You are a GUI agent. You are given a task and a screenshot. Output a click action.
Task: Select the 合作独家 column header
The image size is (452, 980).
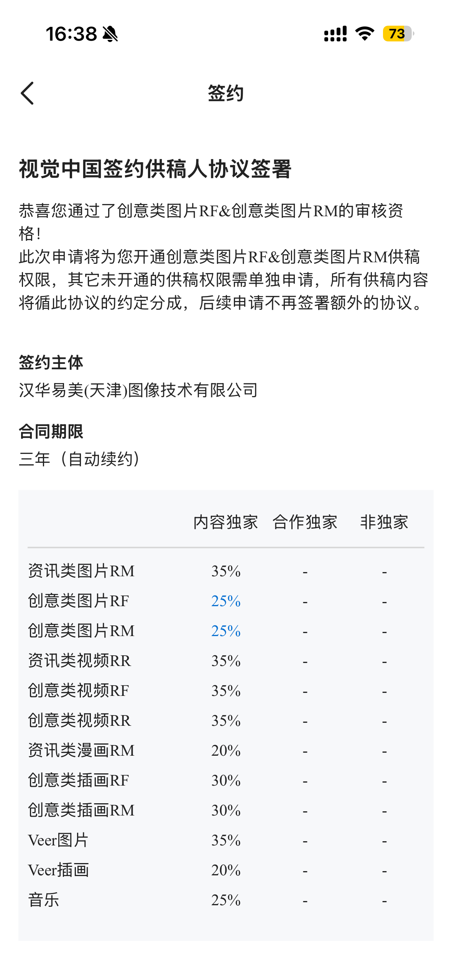click(305, 522)
